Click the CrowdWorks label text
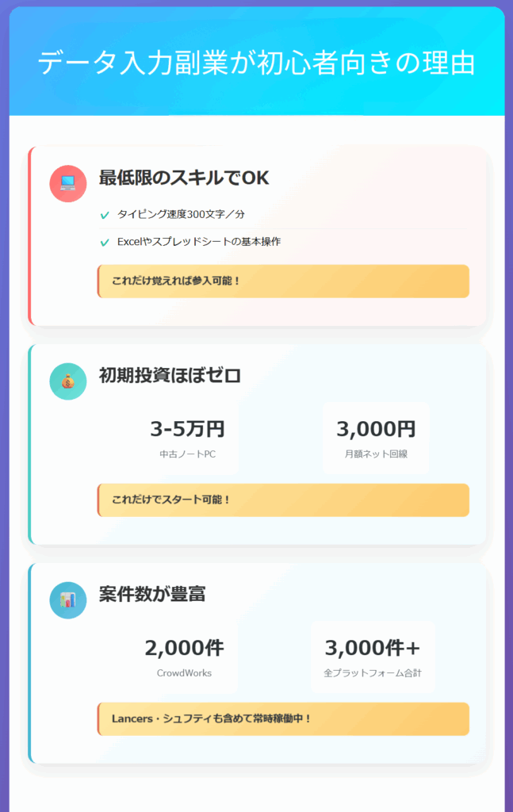Viewport: 513px width, 812px height. pos(184,672)
